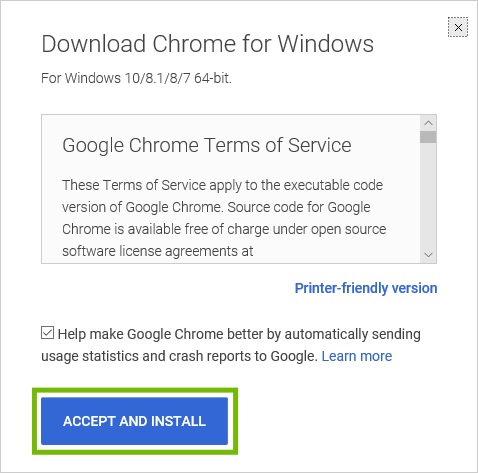Click the 'These Terms of Service apply' line
Viewport: 478px width, 473px height.
(222, 185)
